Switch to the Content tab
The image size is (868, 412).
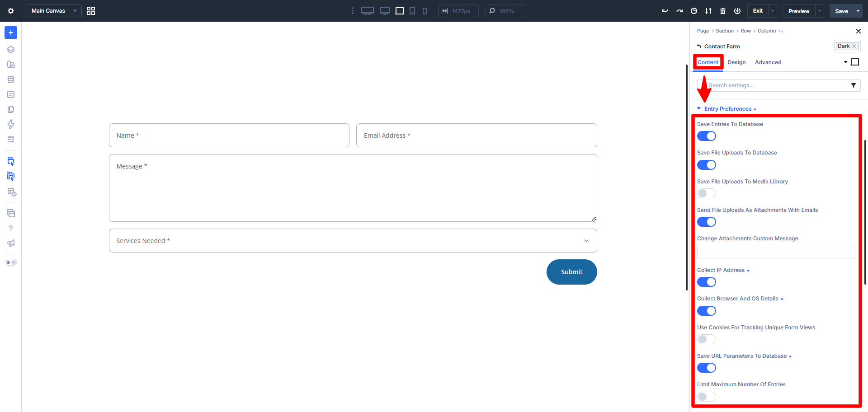point(708,62)
